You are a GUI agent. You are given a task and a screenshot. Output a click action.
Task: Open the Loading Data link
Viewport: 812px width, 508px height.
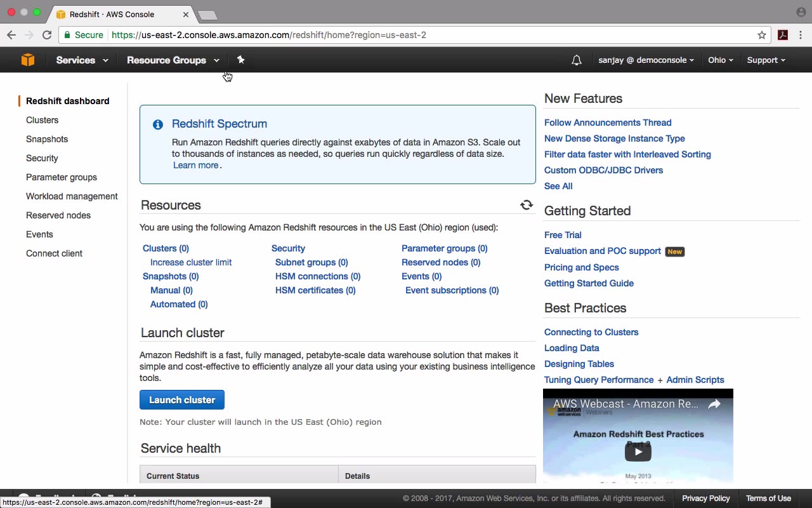[572, 348]
